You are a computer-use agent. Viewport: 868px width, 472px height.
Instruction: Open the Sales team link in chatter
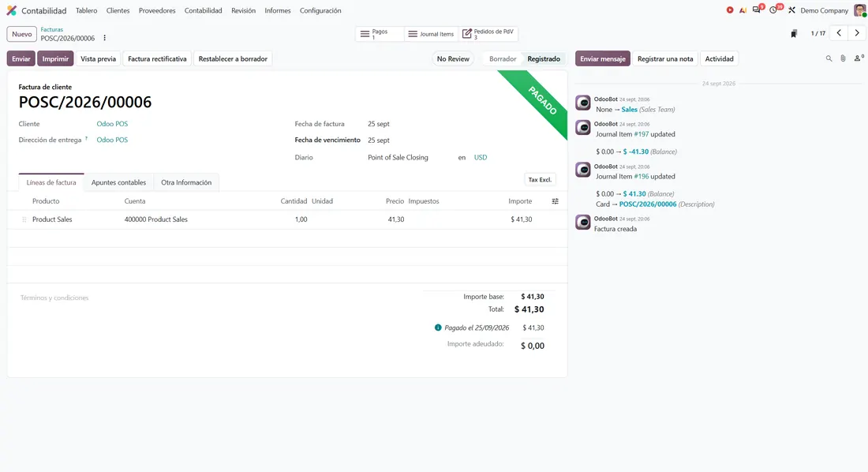tap(630, 110)
